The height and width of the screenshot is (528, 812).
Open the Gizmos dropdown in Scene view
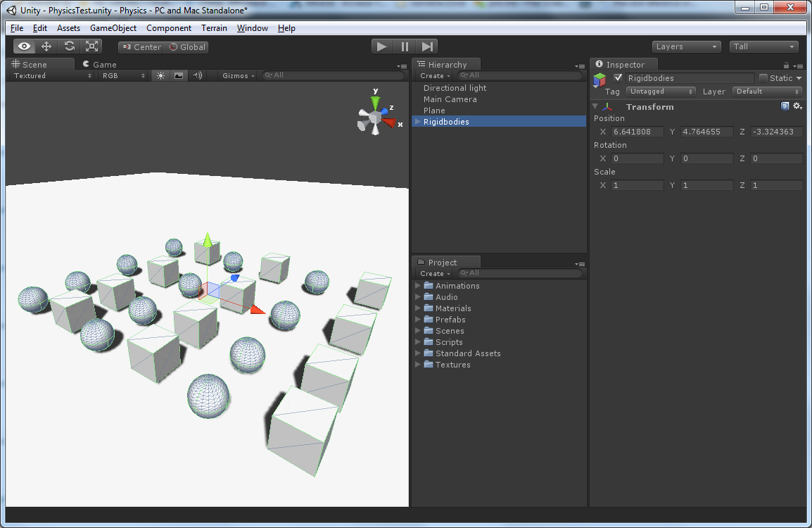click(x=239, y=75)
